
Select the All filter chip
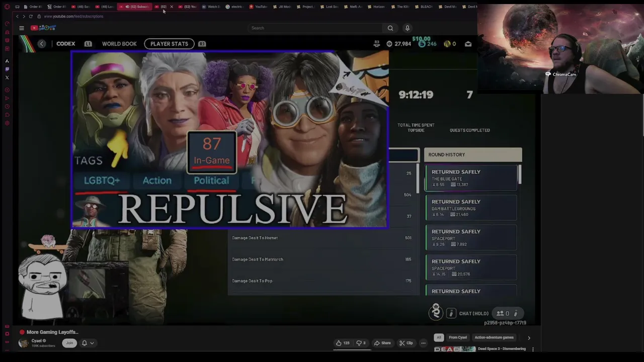tap(439, 337)
